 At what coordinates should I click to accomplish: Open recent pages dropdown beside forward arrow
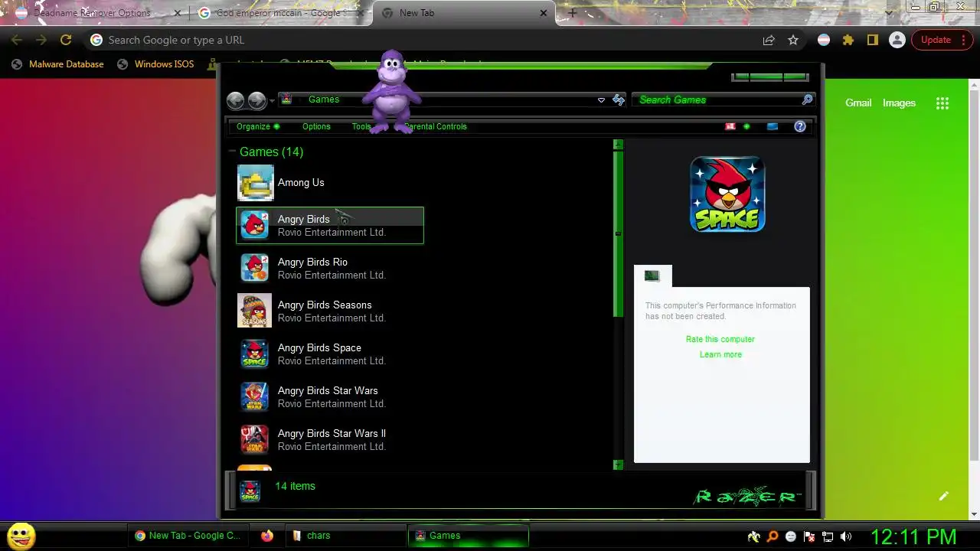coord(272,101)
